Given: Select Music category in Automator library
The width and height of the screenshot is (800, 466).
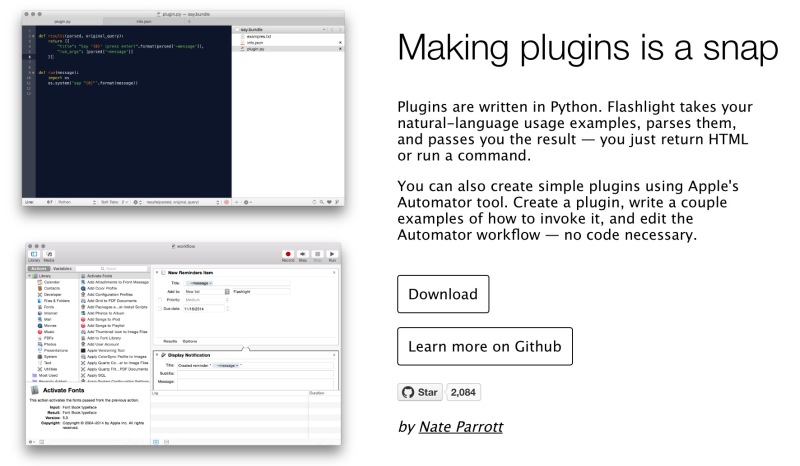Looking at the screenshot, I should click(x=45, y=332).
